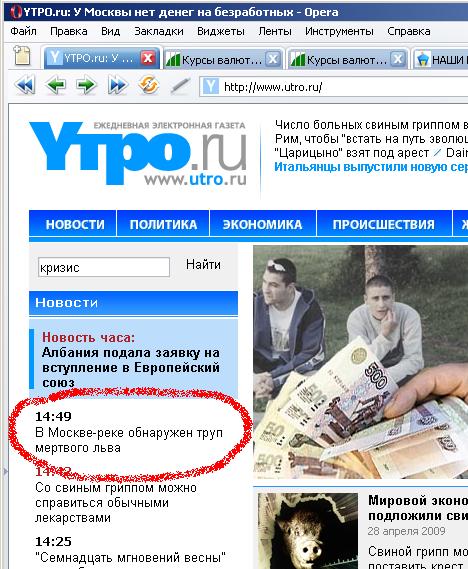Viewport: 468px width, 569px height.
Task: Close the second Курсы валют tab
Action: click(398, 59)
